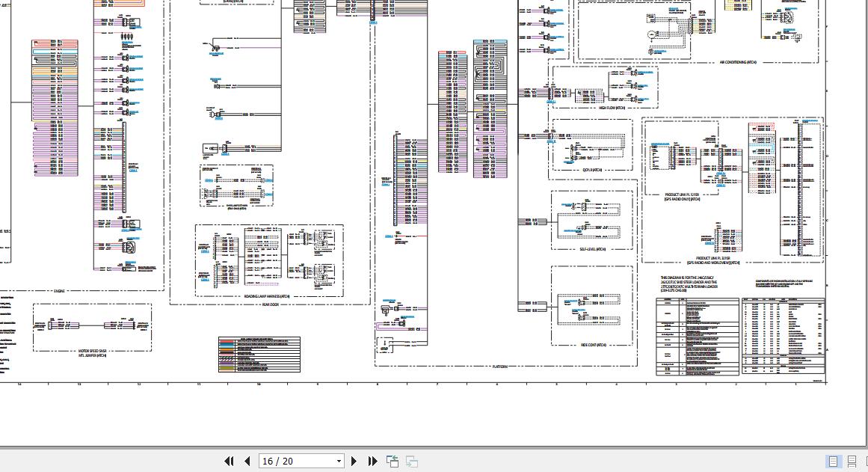This screenshot has height=472, width=868.
Task: Switch to continuous page scrolling layout
Action: coord(852,462)
